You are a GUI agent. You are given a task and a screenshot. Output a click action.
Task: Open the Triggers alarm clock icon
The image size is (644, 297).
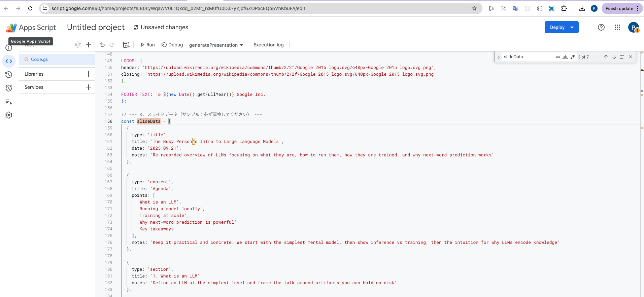[9, 88]
